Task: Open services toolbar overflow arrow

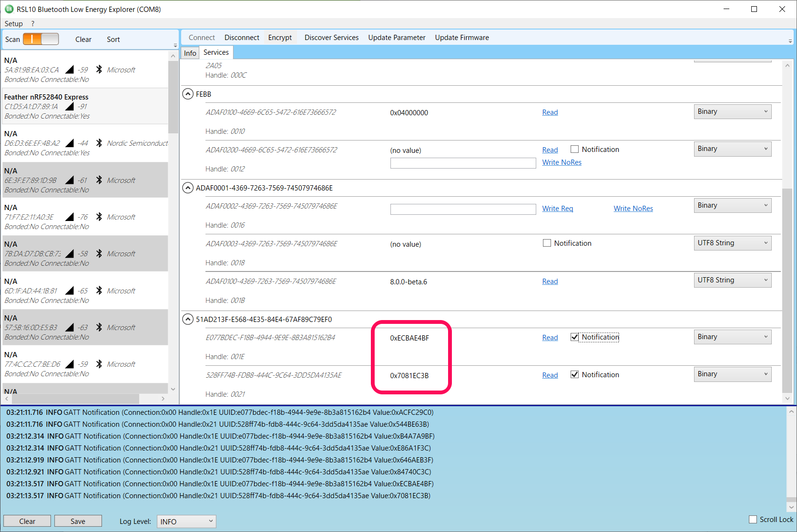Action: 790,41
